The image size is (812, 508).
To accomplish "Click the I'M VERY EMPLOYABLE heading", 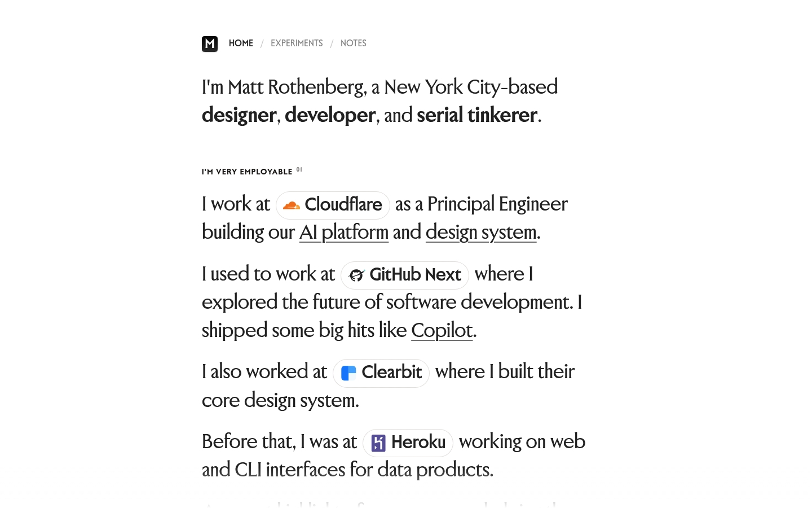I will tap(247, 172).
